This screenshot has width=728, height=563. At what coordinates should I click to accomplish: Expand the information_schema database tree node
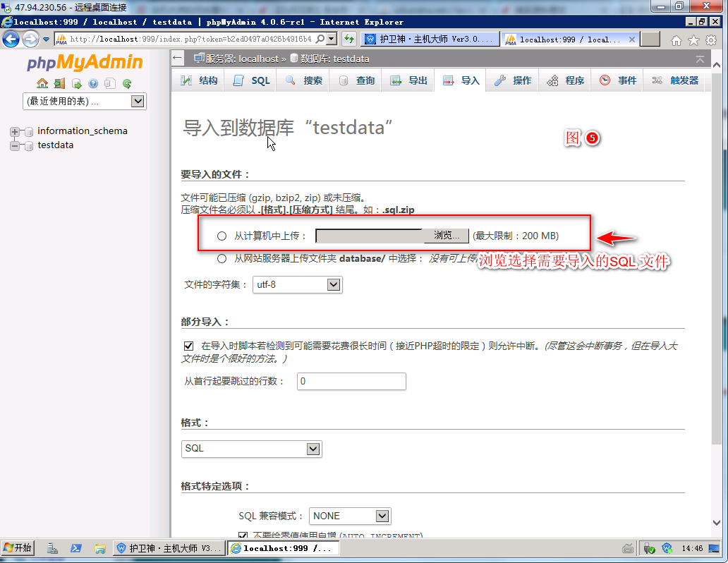tap(15, 131)
